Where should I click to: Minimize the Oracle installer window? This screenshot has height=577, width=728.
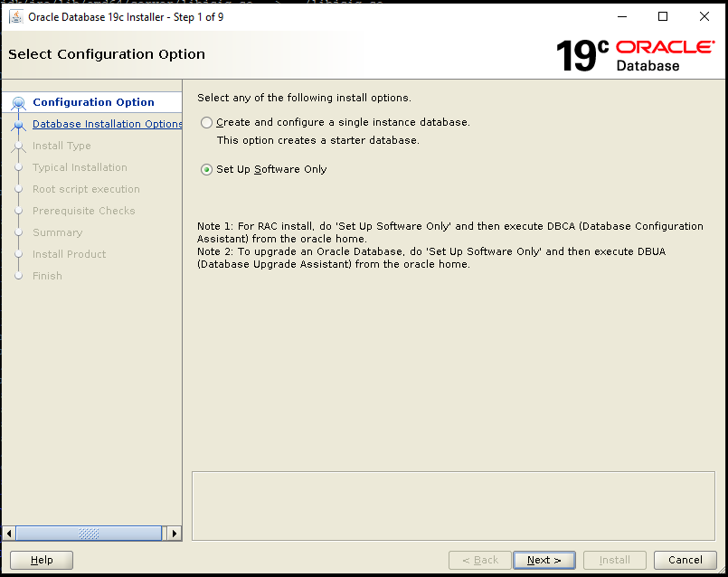(622, 16)
